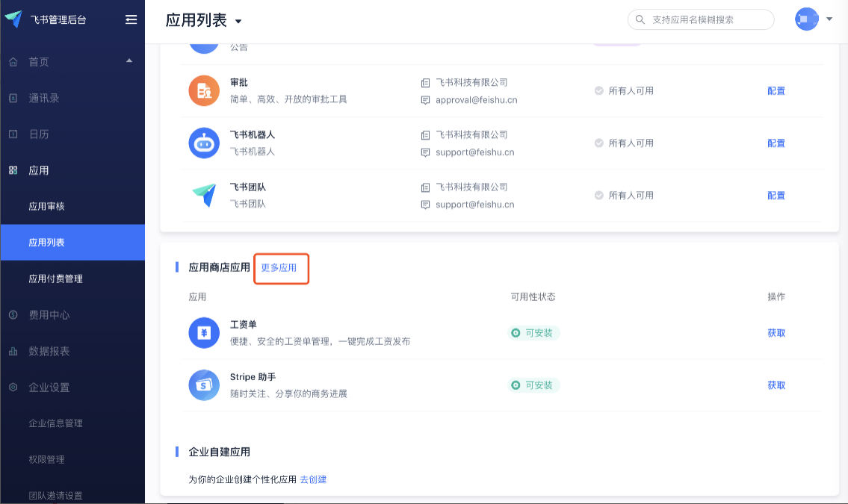The width and height of the screenshot is (848, 504).
Task: Click the Stripe 助手 app icon
Action: [204, 385]
